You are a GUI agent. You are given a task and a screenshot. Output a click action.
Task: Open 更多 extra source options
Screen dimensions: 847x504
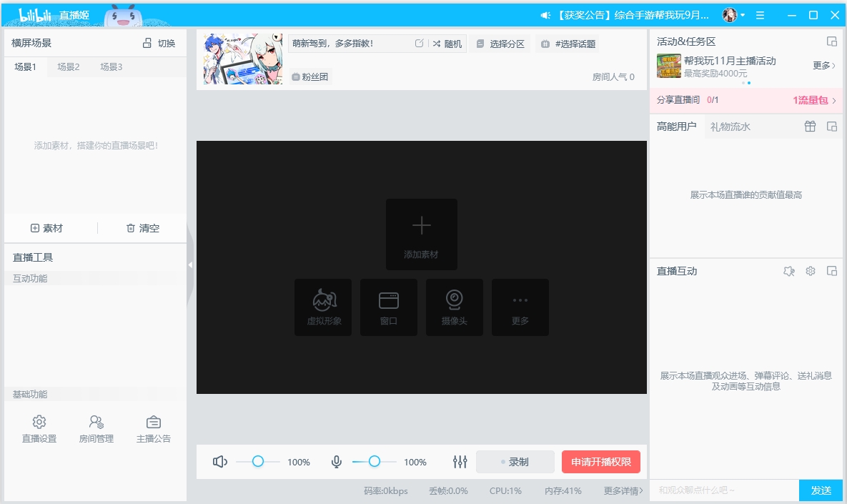coord(520,307)
